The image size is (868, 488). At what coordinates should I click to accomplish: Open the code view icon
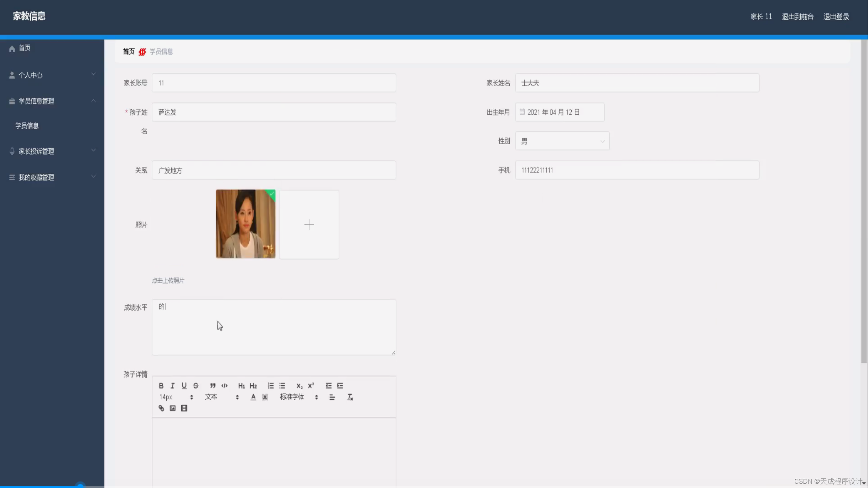point(224,385)
